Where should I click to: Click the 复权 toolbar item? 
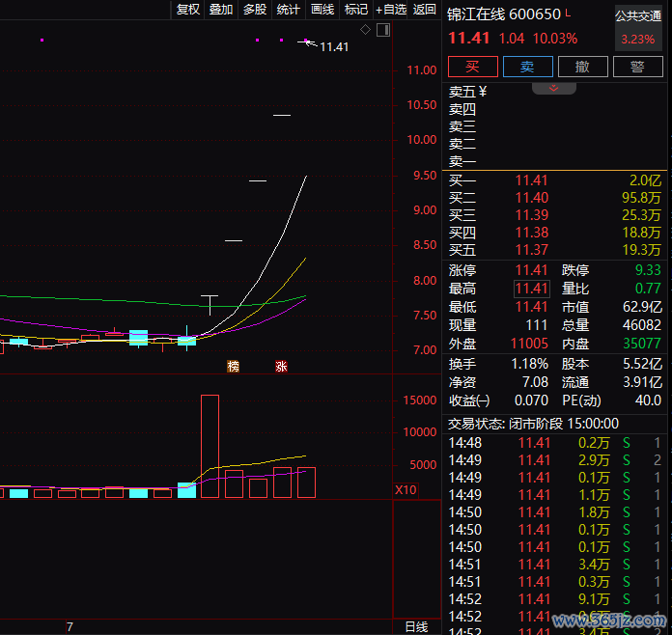pos(188,9)
